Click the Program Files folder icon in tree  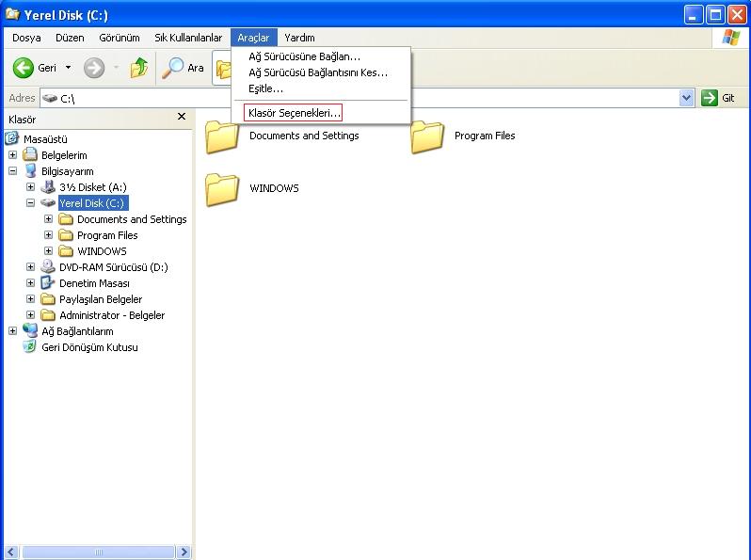pos(66,235)
